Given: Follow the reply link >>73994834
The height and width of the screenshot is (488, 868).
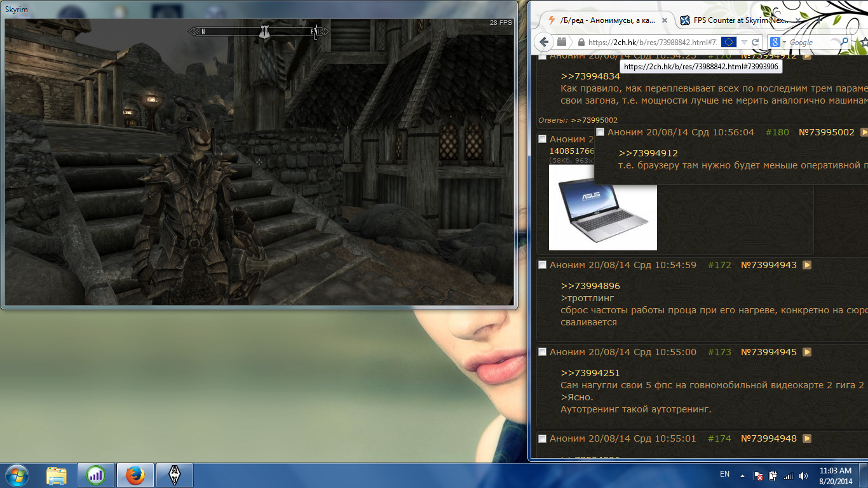Looking at the screenshot, I should [590, 76].
